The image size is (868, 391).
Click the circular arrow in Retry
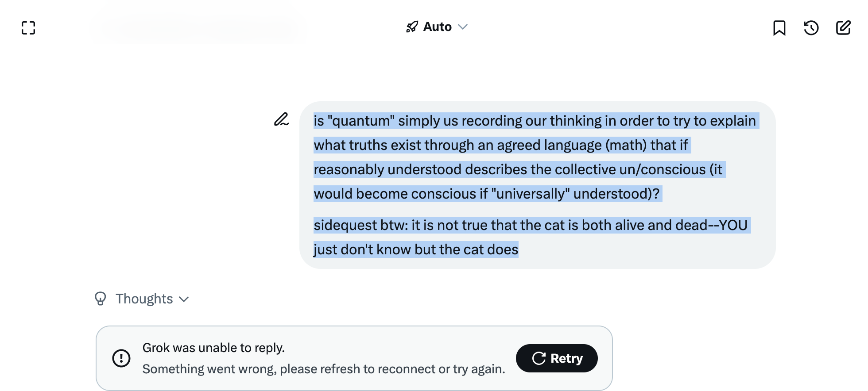pos(539,358)
